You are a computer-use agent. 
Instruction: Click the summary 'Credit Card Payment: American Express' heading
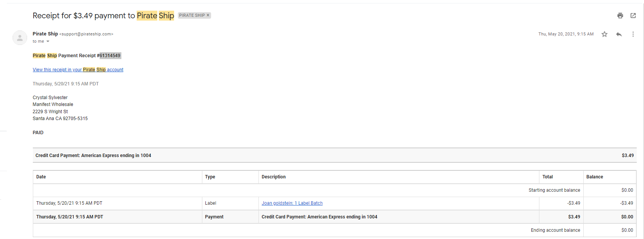click(x=93, y=156)
